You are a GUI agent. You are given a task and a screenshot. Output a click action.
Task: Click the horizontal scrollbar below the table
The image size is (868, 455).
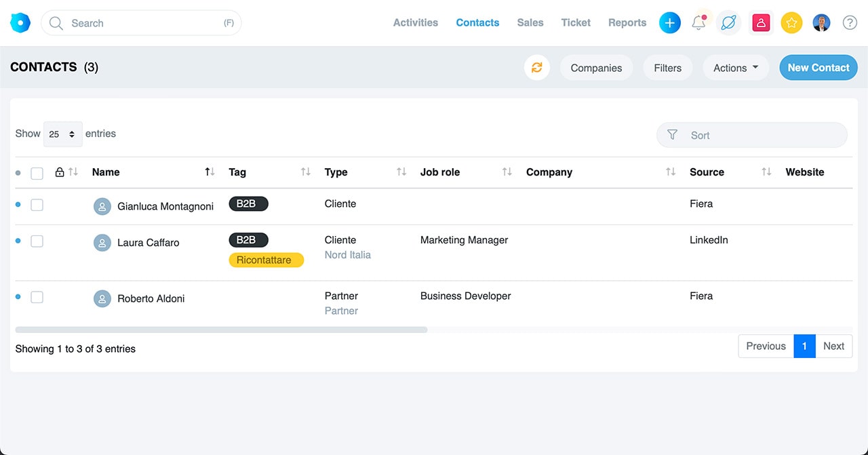pos(220,330)
